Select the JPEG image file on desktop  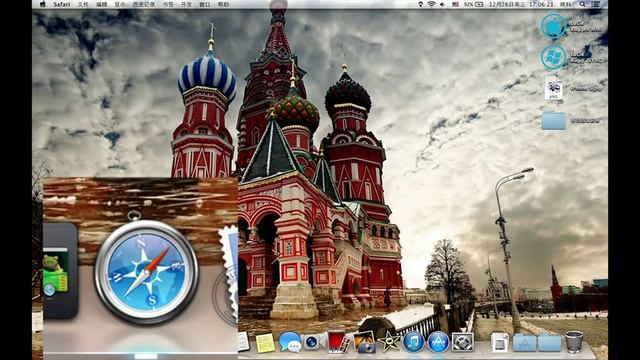(x=553, y=88)
